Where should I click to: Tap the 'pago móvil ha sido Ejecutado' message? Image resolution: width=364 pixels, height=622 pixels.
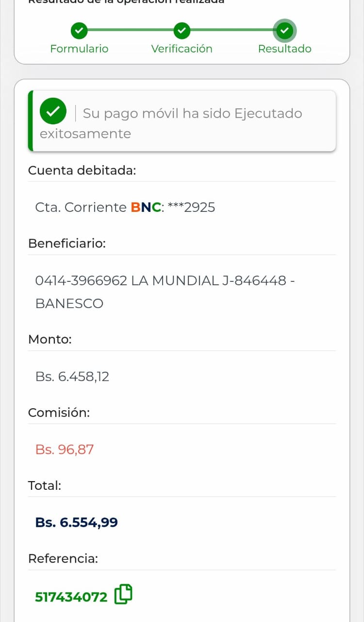coord(192,113)
